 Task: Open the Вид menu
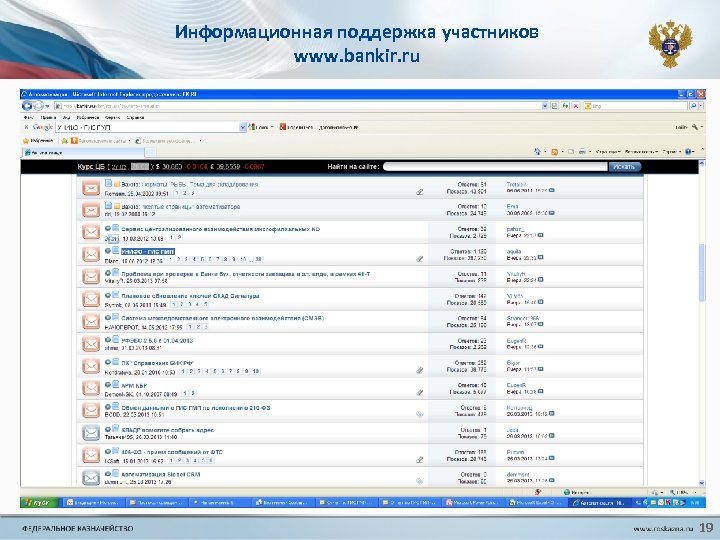[67, 118]
